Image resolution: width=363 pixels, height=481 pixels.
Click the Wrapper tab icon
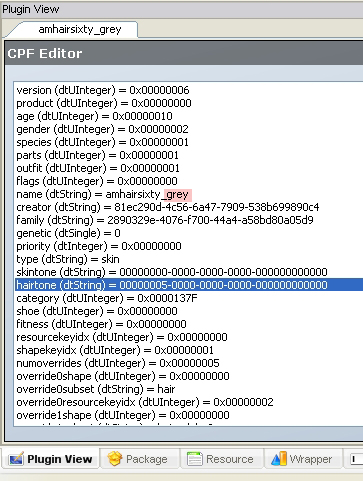278,459
